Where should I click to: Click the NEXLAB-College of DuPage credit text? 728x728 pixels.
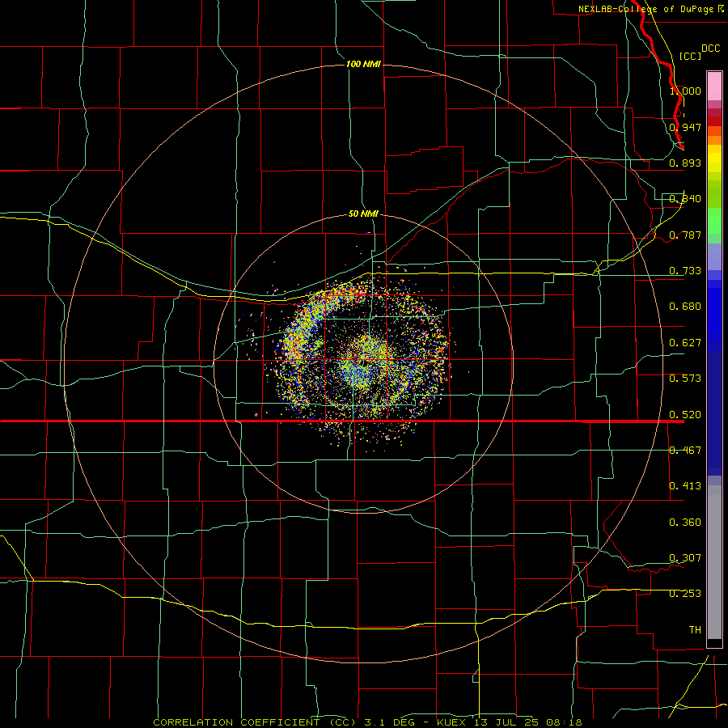coord(645,9)
